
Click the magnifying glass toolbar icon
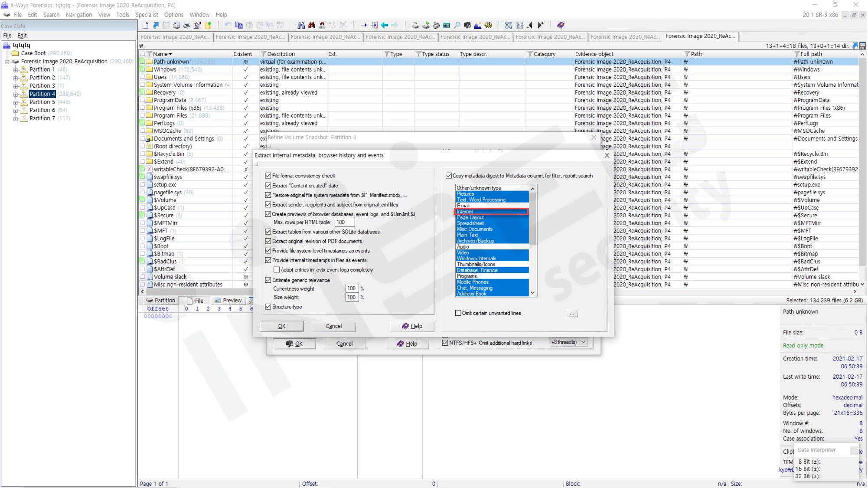click(457, 25)
